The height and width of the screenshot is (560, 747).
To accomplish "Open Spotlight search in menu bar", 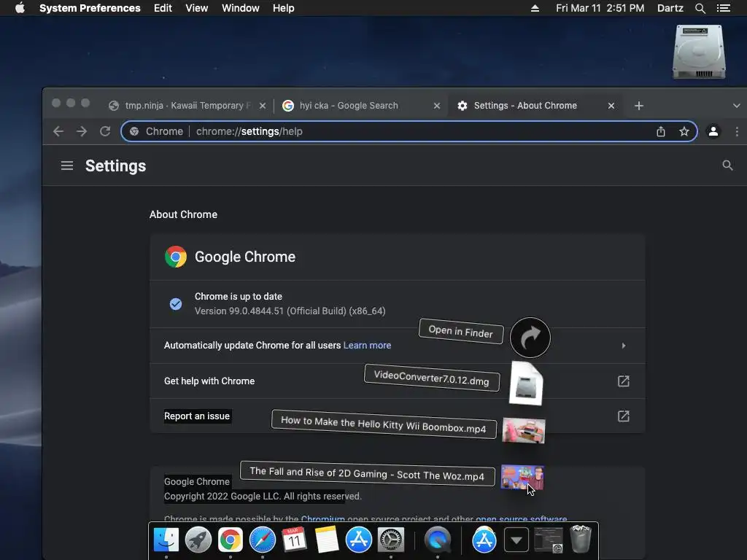I will [700, 8].
